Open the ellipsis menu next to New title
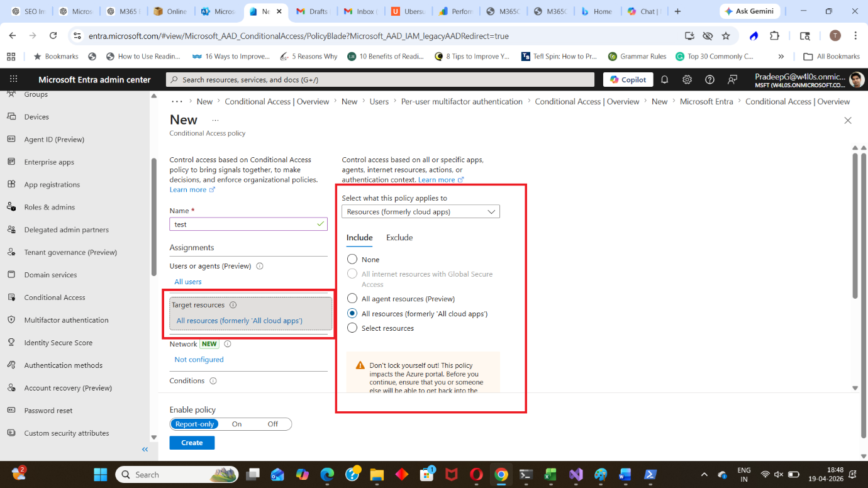 click(x=215, y=119)
